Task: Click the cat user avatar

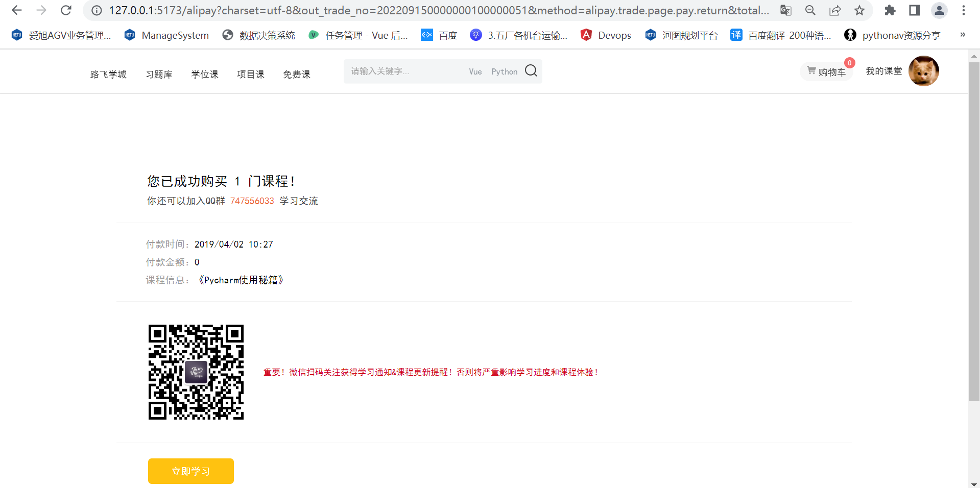Action: pos(924,71)
